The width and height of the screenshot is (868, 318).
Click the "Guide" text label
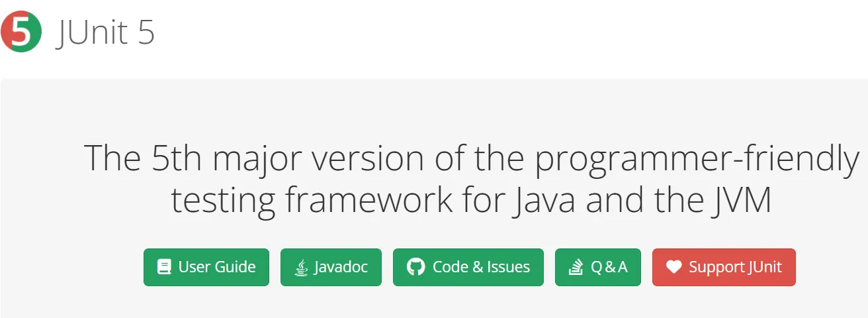[235, 267]
